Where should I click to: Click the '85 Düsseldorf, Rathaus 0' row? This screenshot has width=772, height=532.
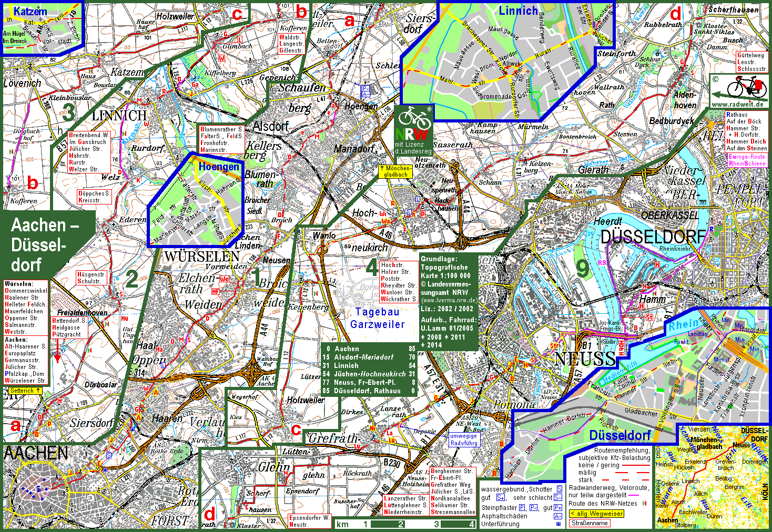tap(369, 391)
